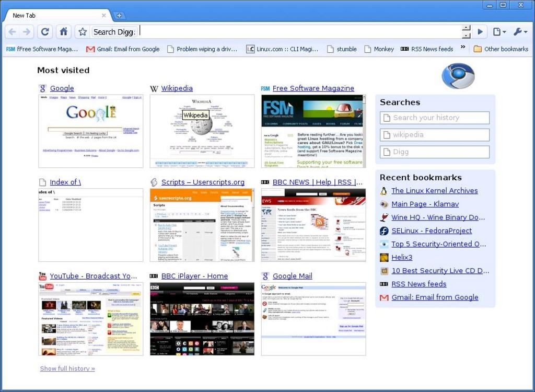
Task: Click the Userscripts.org page thumbnail
Action: (202, 225)
